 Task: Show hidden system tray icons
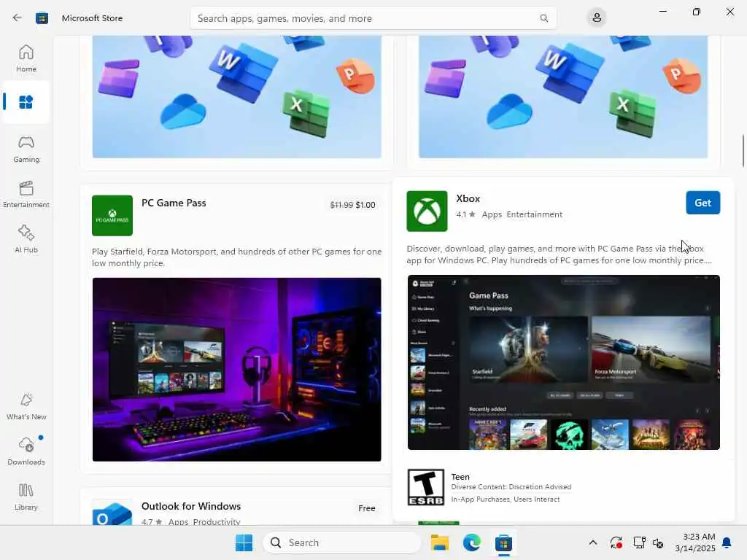592,542
